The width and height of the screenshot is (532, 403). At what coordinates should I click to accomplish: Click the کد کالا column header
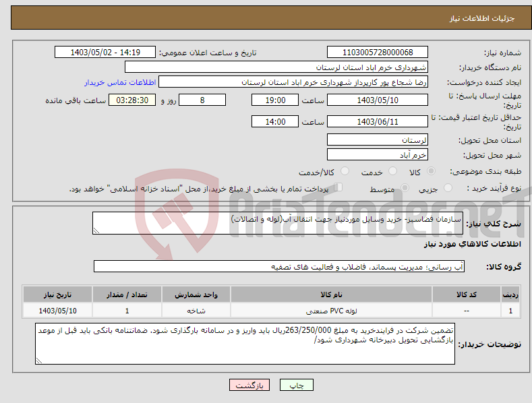pos(467,294)
